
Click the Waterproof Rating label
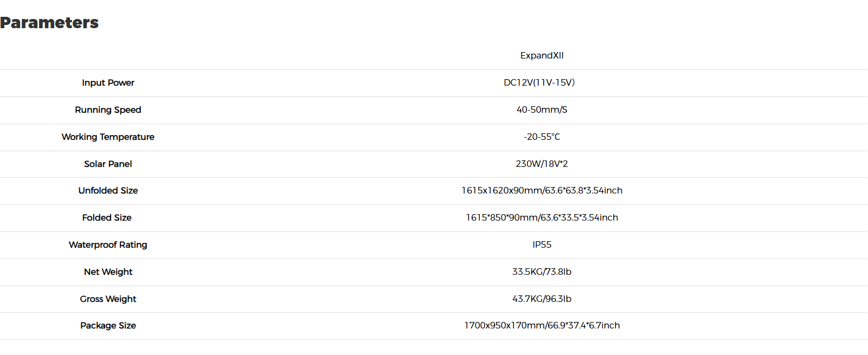(x=108, y=245)
